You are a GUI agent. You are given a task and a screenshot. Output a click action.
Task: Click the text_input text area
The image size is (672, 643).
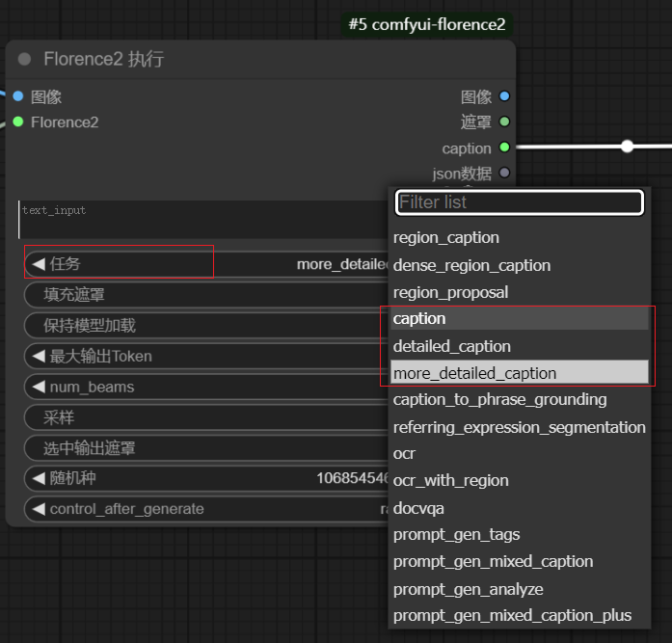pos(203,220)
